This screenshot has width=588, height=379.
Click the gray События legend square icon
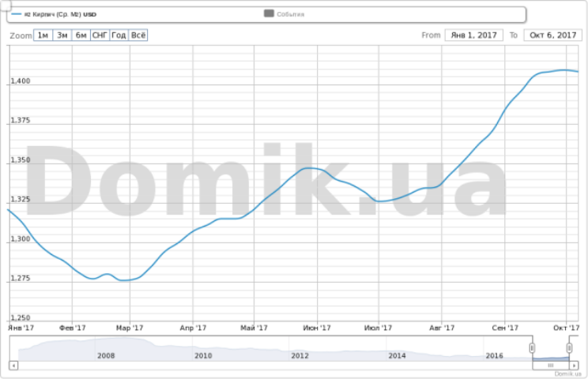tap(269, 14)
